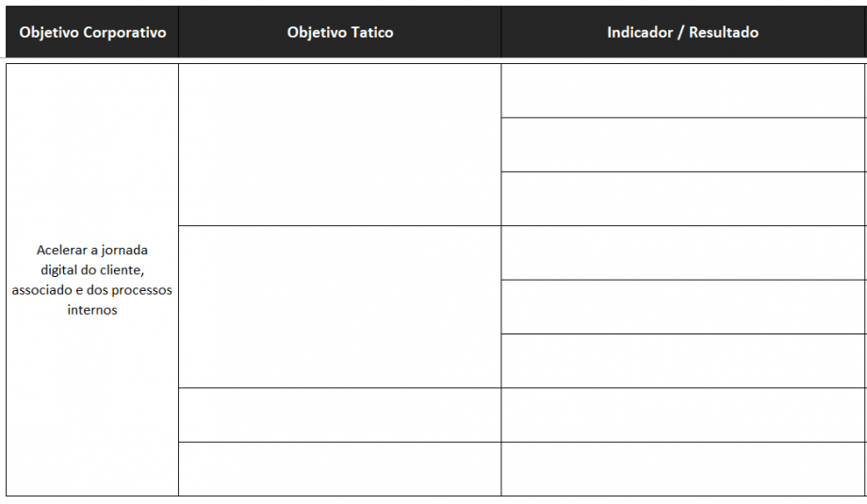This screenshot has height=504, width=867.
Task: Click the 'Acelerar a jornada' text line
Action: point(92,250)
